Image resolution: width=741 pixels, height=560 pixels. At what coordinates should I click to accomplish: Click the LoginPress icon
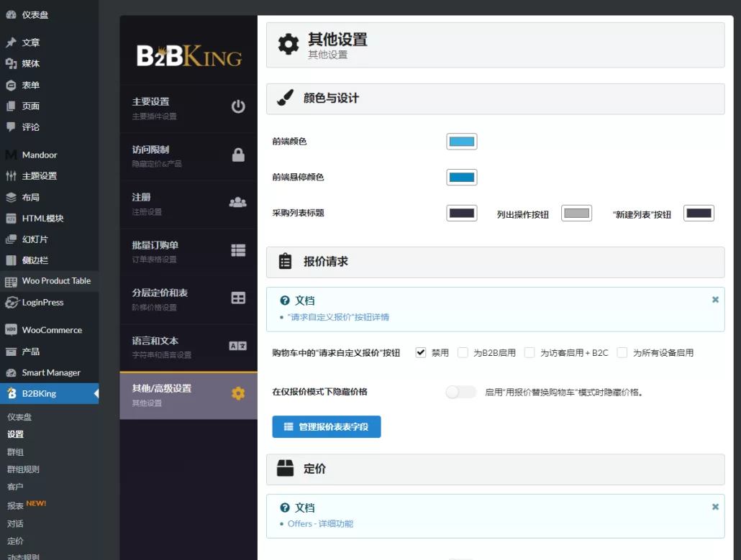click(x=11, y=302)
